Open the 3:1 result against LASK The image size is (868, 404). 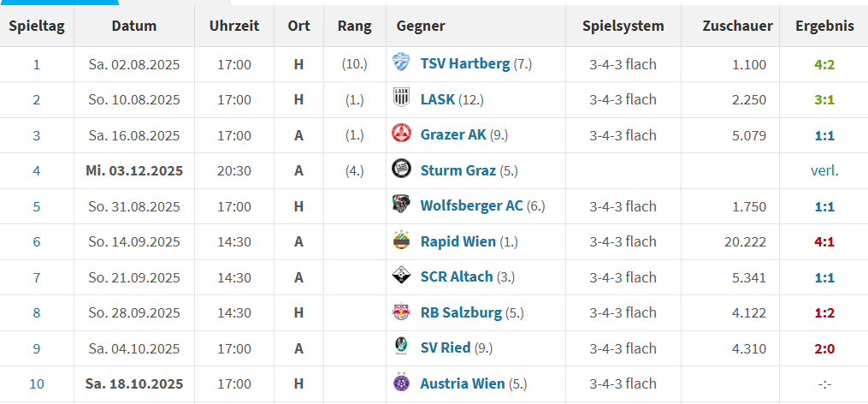[x=824, y=99]
